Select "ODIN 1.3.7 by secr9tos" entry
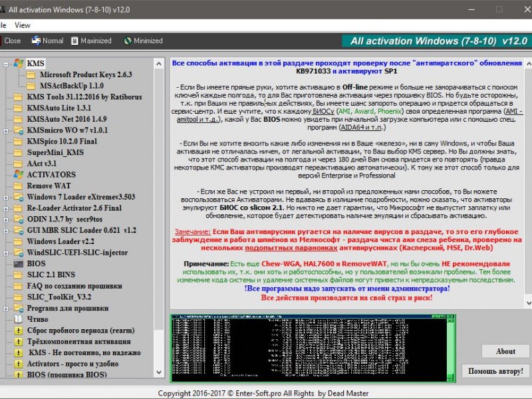 coord(65,219)
